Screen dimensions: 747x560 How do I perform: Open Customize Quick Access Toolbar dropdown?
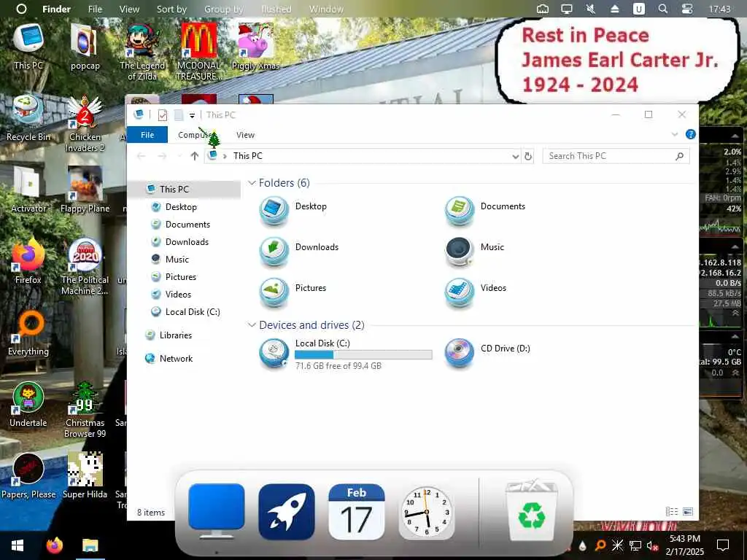192,115
